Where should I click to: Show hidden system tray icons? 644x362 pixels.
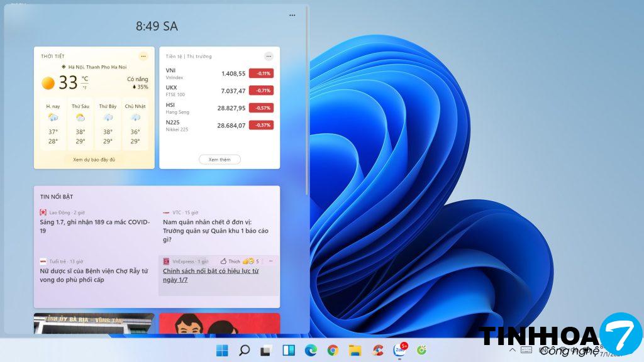tap(512, 350)
